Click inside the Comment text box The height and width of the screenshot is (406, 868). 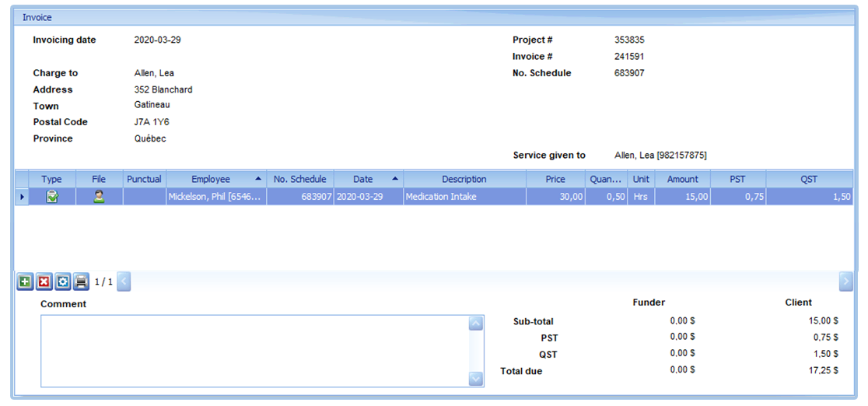coord(254,351)
